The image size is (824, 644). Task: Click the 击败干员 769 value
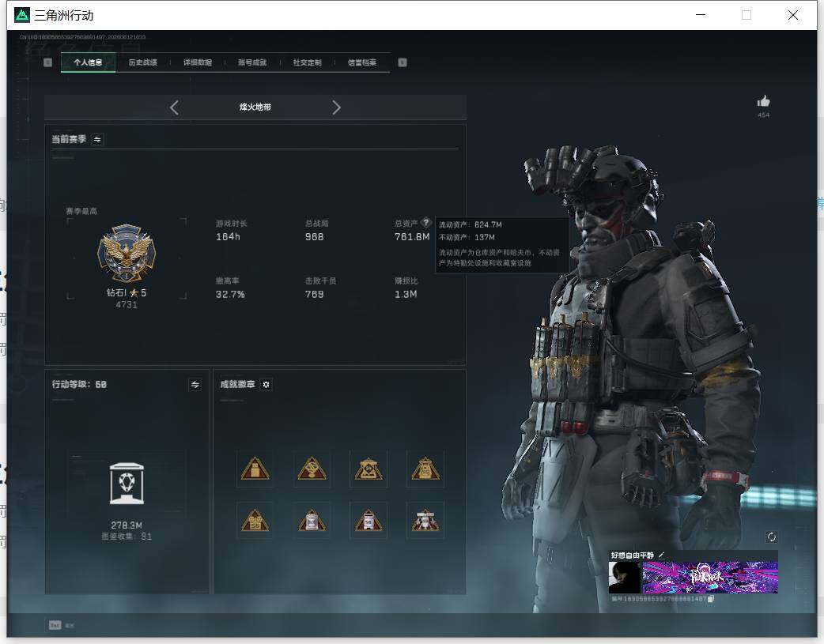pos(314,294)
